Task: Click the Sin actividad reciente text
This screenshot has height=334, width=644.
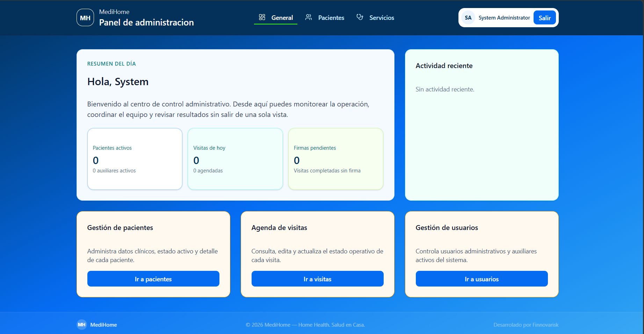Action: [445, 89]
